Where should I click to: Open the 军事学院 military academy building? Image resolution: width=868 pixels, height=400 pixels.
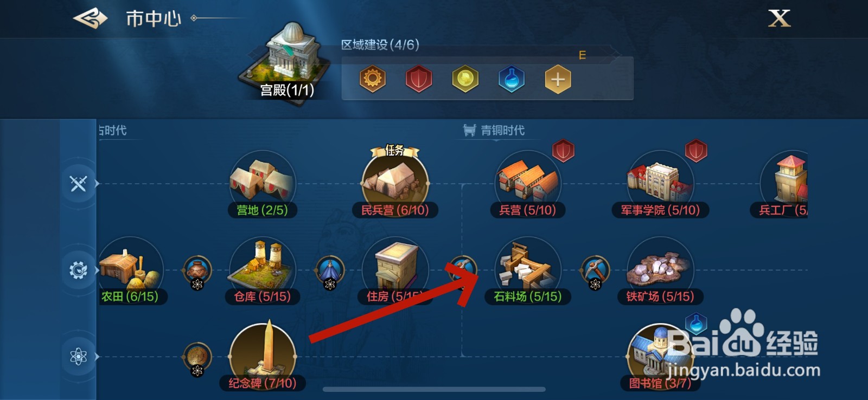pos(660,185)
